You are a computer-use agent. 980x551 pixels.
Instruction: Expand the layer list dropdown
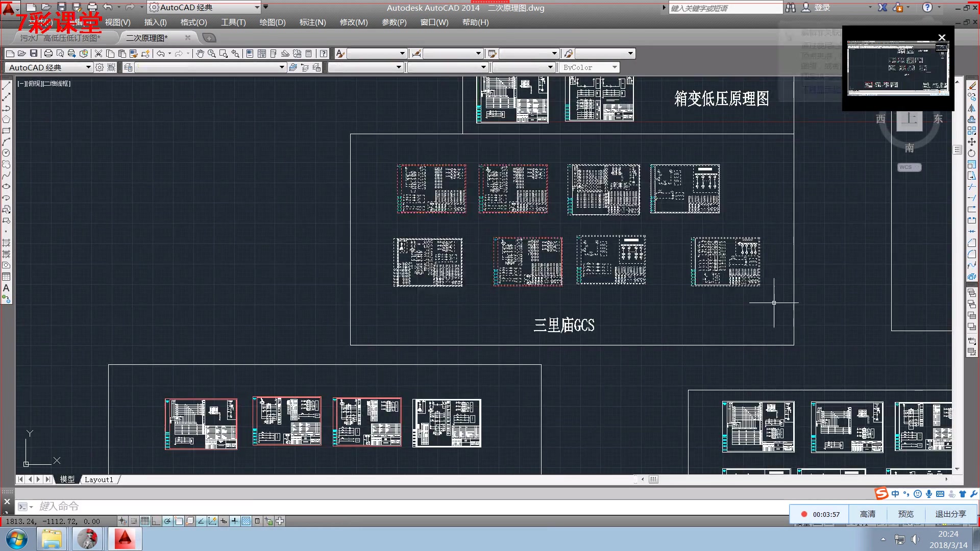coord(281,67)
